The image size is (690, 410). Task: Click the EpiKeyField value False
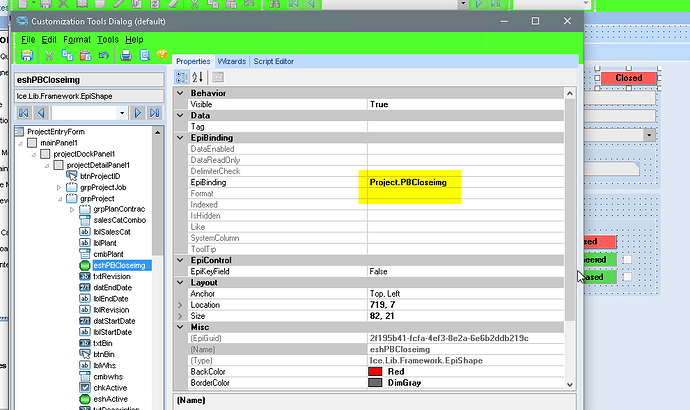pyautogui.click(x=378, y=271)
